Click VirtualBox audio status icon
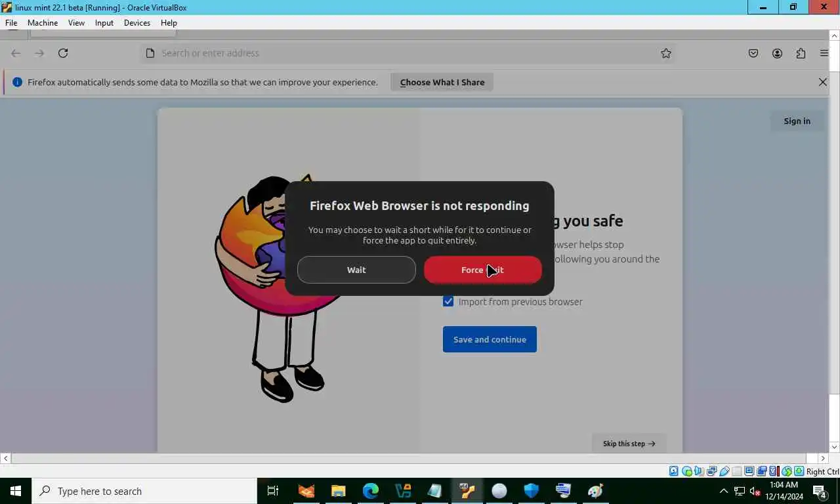 tap(699, 471)
